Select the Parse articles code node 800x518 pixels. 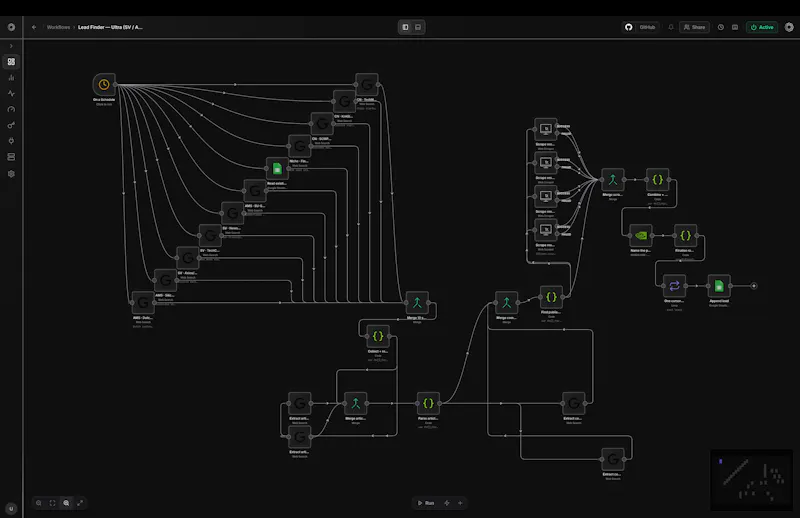[428, 403]
